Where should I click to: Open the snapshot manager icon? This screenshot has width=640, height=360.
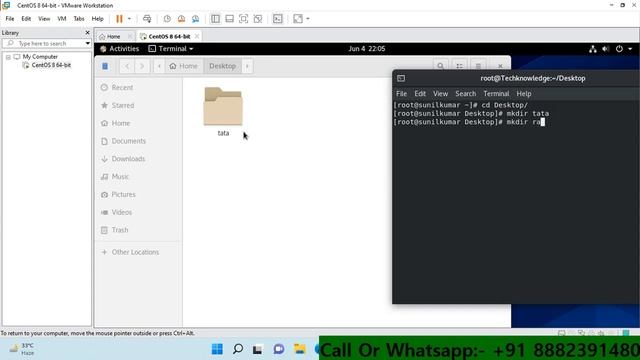pyautogui.click(x=196, y=19)
